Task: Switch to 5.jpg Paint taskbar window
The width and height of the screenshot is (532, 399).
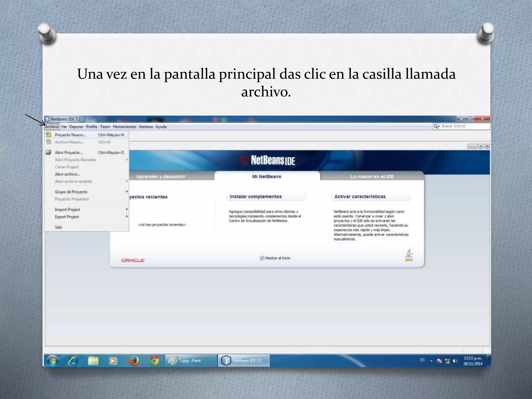Action: coord(191,361)
